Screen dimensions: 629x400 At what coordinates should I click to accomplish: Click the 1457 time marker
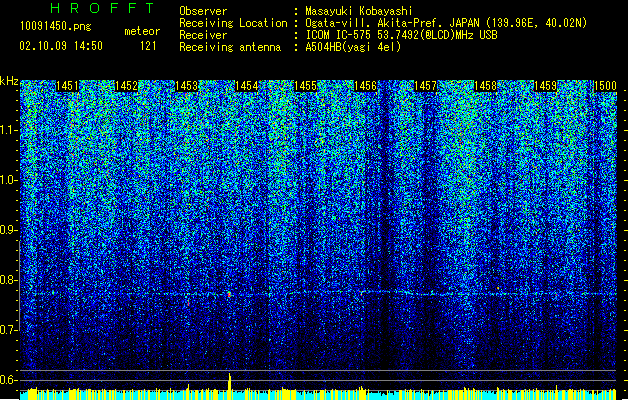coord(425,86)
